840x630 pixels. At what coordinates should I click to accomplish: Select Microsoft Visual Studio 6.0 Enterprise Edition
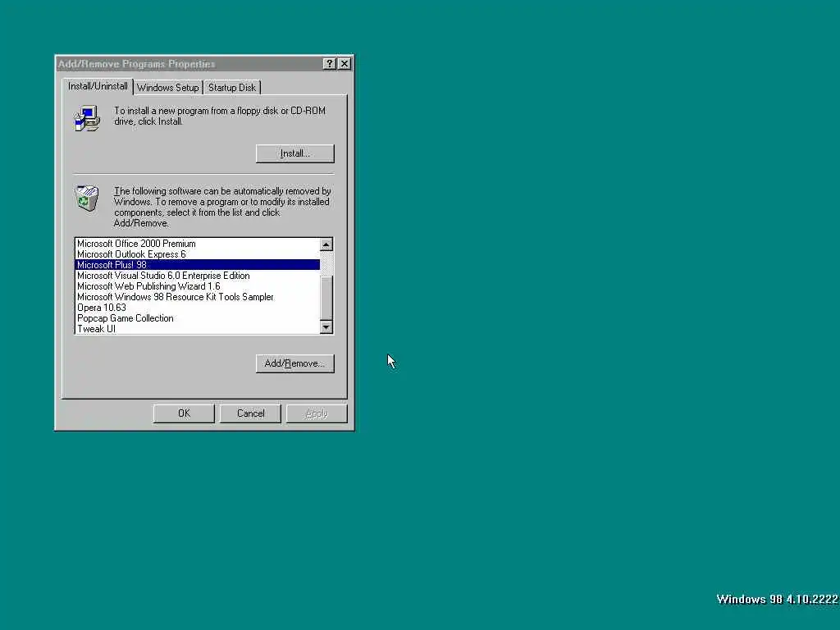click(x=197, y=276)
